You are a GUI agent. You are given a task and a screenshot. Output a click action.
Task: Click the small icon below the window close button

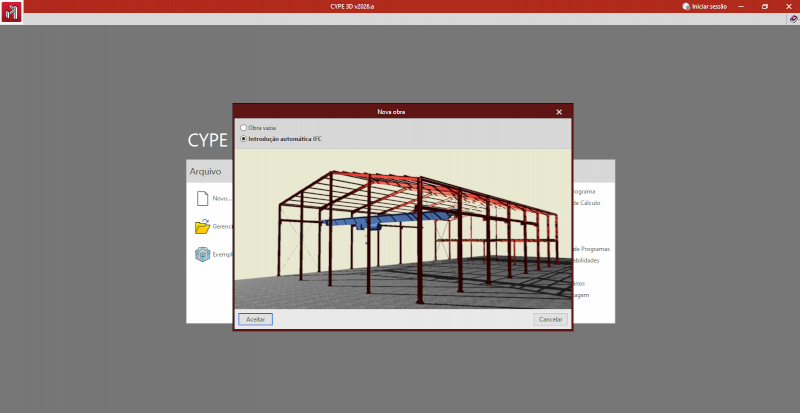(x=792, y=19)
